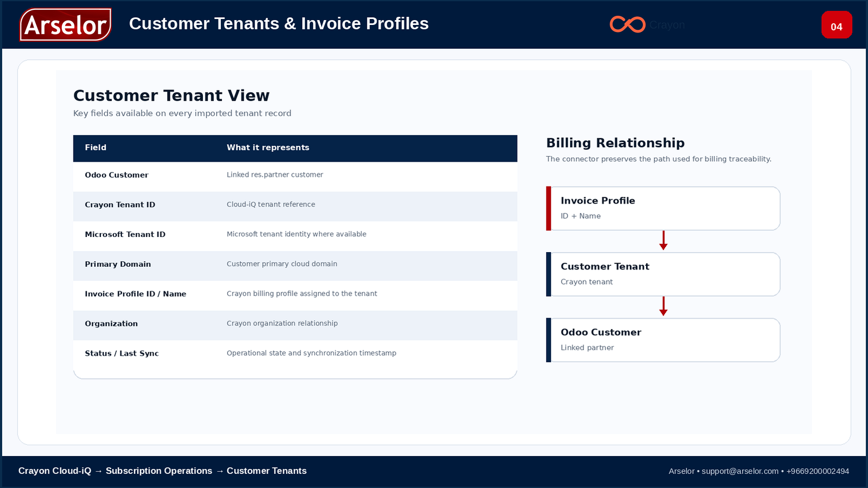The height and width of the screenshot is (488, 868).
Task: Click the "Field" column header
Action: pos(95,147)
